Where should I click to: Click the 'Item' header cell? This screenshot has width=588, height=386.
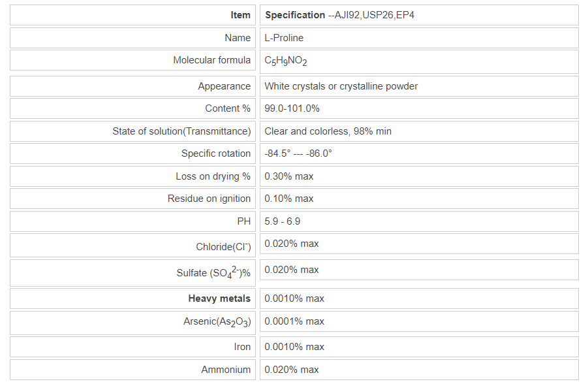tap(240, 15)
